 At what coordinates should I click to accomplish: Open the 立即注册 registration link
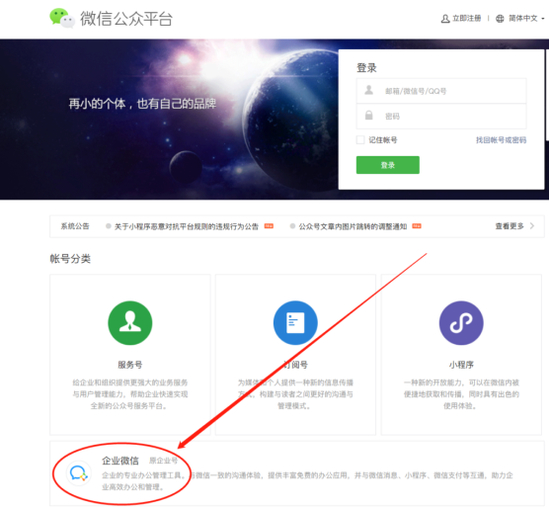467,18
